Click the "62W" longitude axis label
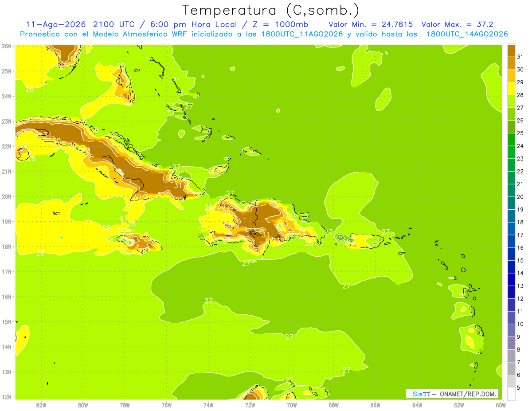Viewport: 532px width, 411px height. (x=459, y=405)
